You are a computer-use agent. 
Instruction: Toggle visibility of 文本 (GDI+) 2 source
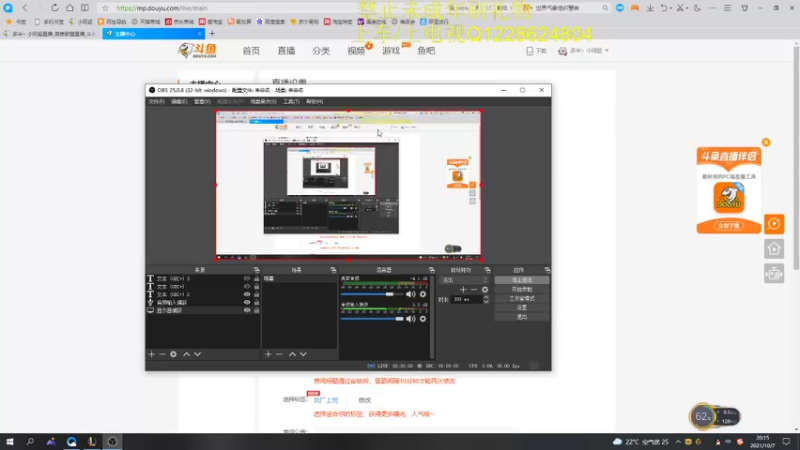(247, 294)
